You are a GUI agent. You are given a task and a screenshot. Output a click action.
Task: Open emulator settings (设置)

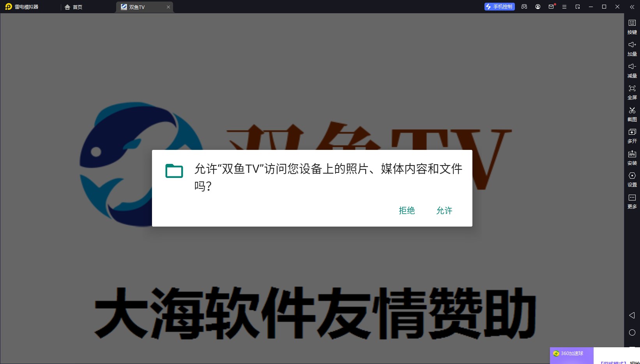(632, 179)
